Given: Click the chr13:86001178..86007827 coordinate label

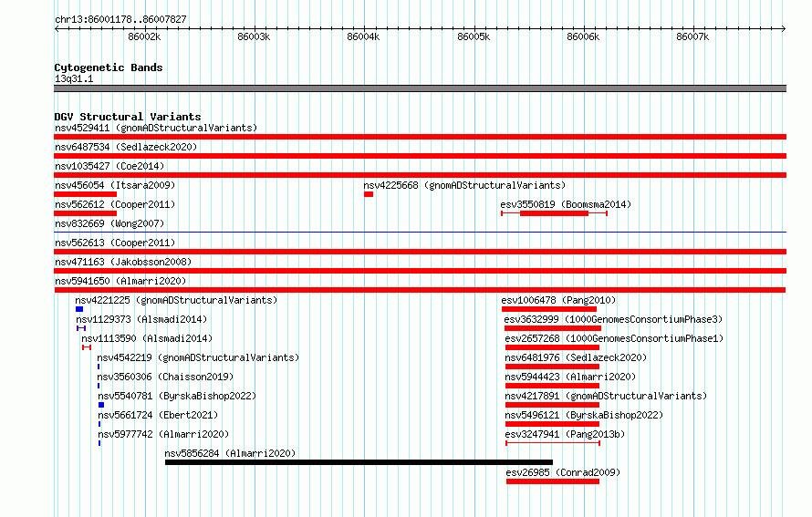Looking at the screenshot, I should (x=120, y=19).
